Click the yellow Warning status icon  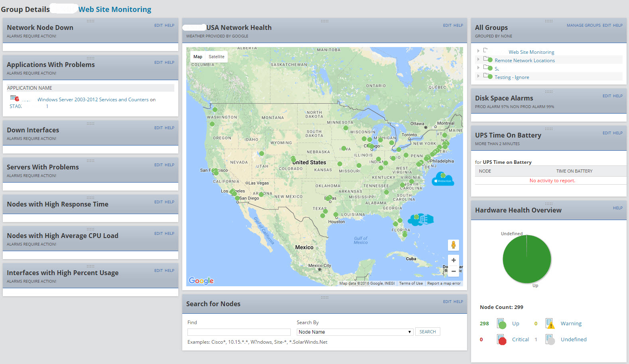[550, 323]
